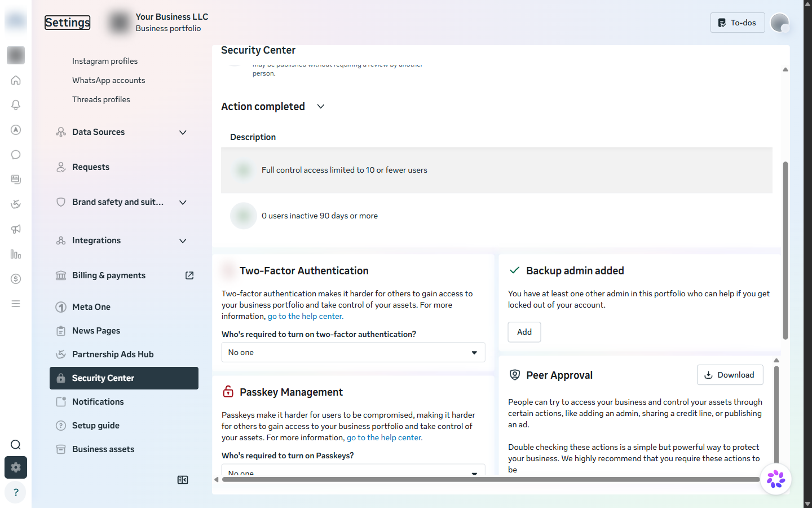Image resolution: width=812 pixels, height=508 pixels.
Task: Open WhatsApp accounts settings
Action: pyautogui.click(x=109, y=80)
